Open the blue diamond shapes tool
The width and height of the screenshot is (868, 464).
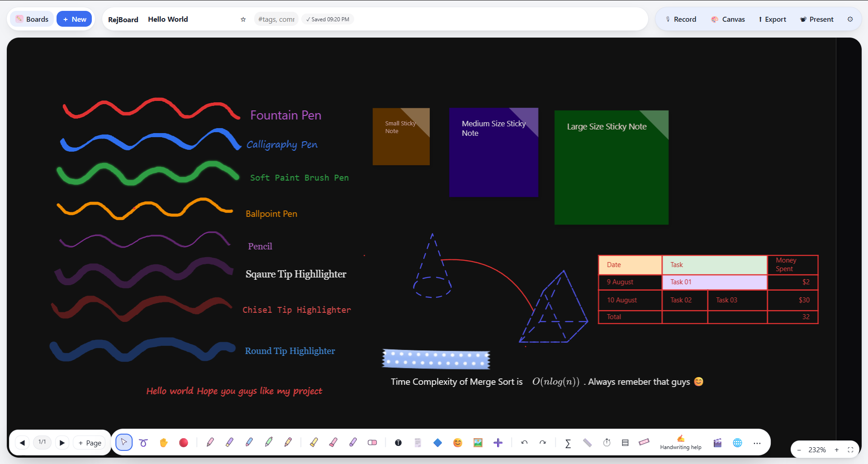click(x=437, y=442)
